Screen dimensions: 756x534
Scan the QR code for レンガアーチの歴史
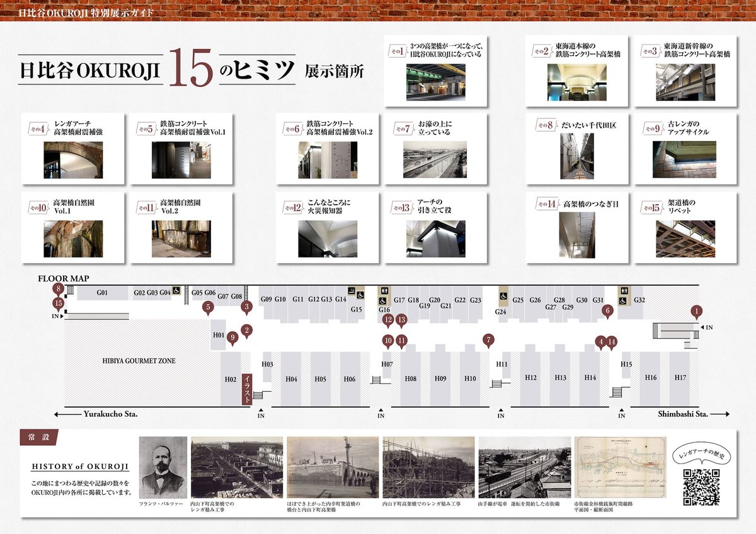coord(701,489)
